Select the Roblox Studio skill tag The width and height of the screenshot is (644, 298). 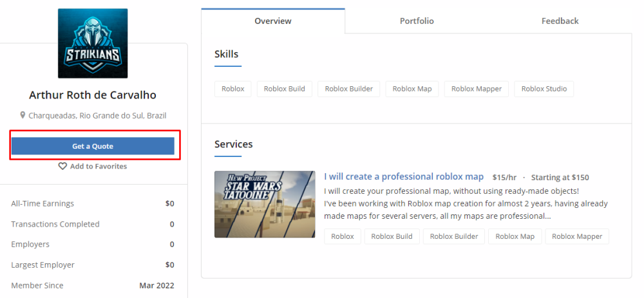(544, 89)
